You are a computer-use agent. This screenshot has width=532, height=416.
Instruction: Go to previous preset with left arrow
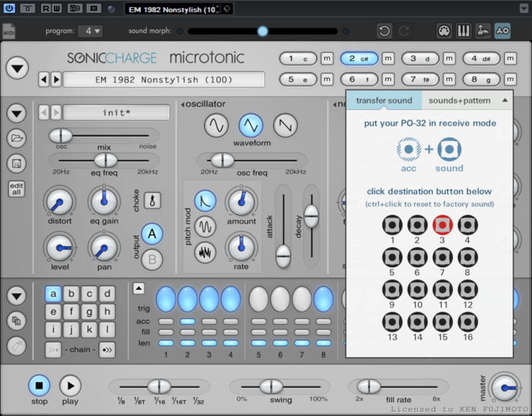tap(43, 80)
